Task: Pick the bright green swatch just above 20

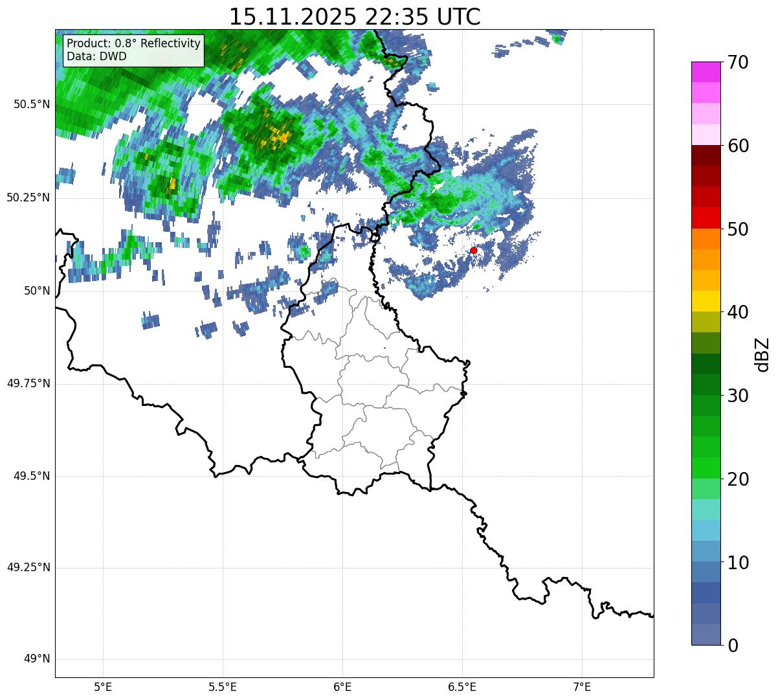Action: [706, 468]
